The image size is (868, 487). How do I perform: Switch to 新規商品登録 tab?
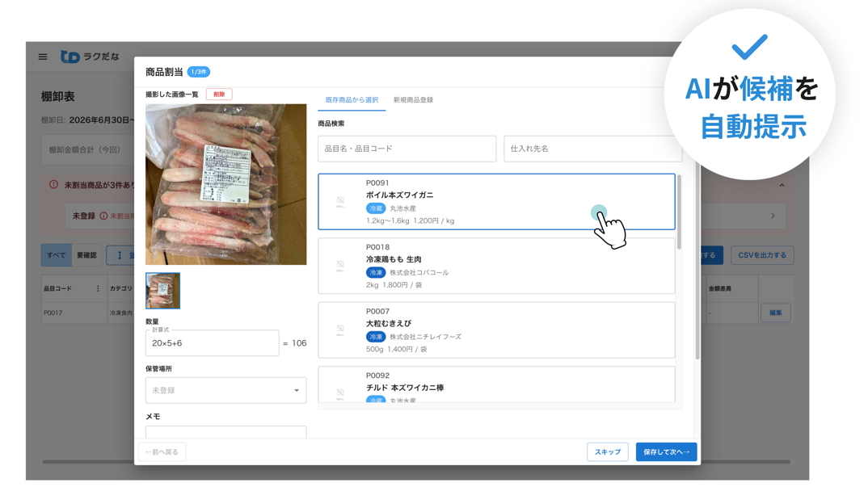(414, 100)
